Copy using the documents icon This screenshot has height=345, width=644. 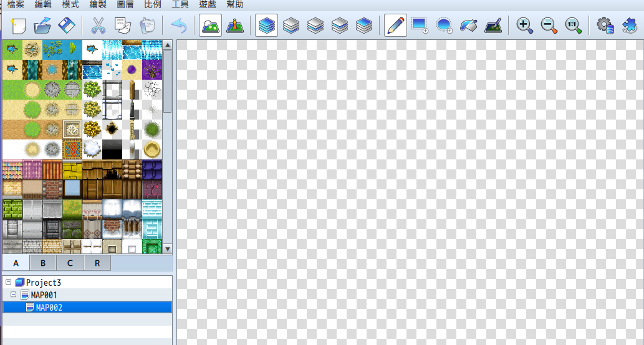point(122,26)
